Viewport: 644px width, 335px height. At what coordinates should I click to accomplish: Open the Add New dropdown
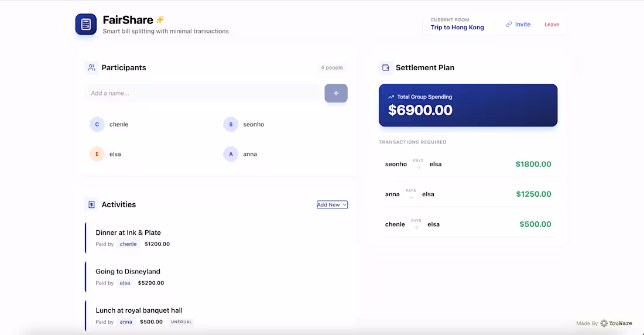click(332, 205)
